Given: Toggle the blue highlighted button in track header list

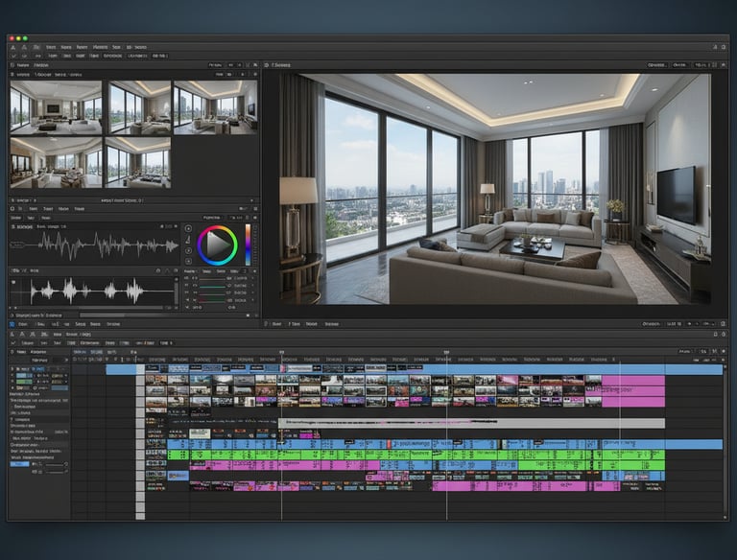Looking at the screenshot, I should coord(19,464).
